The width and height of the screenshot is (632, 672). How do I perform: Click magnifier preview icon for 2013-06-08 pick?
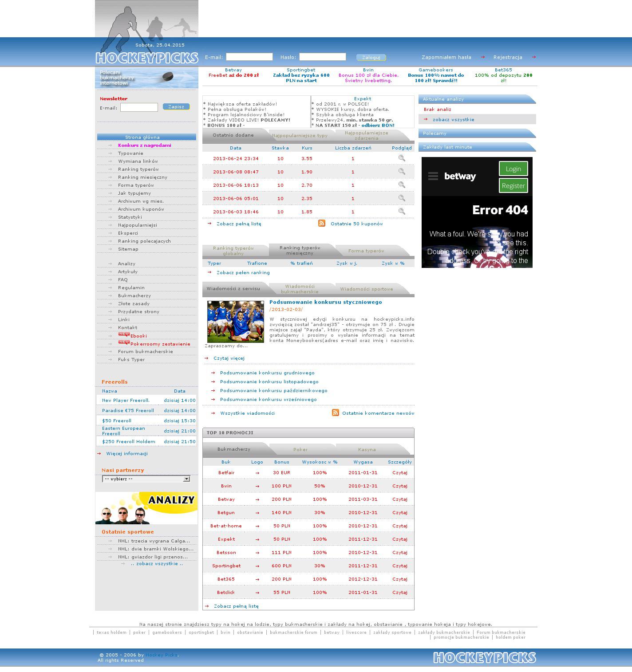pyautogui.click(x=401, y=172)
